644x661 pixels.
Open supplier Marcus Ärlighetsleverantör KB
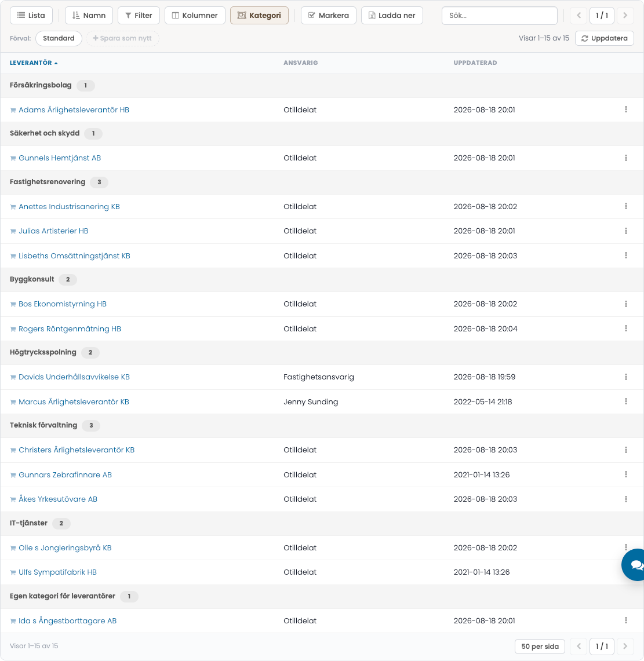(x=74, y=401)
